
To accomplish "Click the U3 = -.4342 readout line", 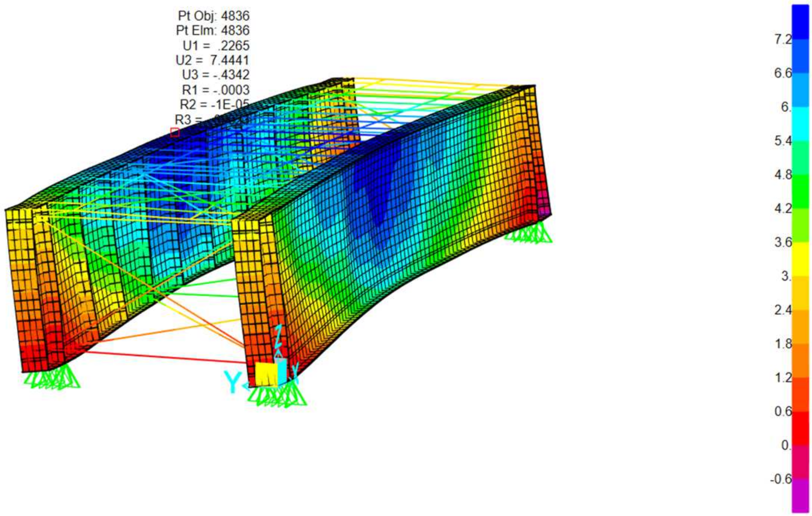I will coord(215,75).
